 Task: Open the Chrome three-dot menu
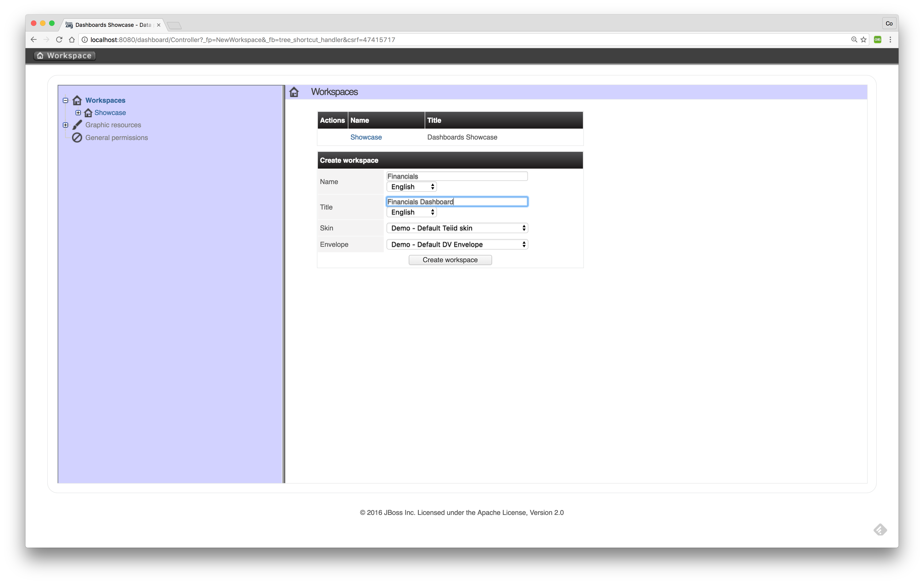pyautogui.click(x=891, y=40)
